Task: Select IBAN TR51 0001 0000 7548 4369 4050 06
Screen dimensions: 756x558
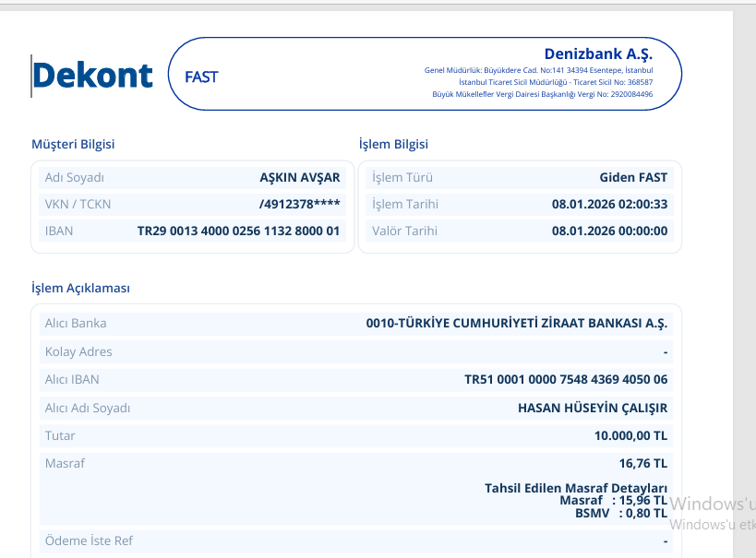Action: (x=566, y=380)
